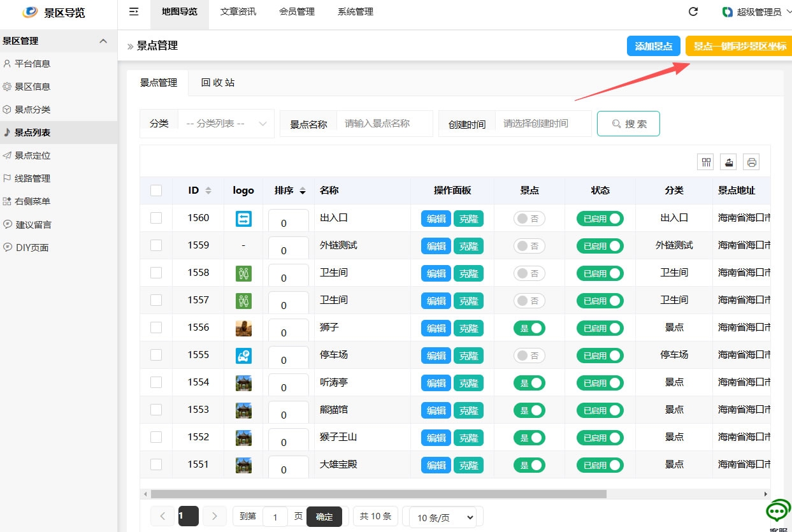Click 编辑 button for 狮子 row
Viewport: 792px width, 532px height.
(x=436, y=328)
